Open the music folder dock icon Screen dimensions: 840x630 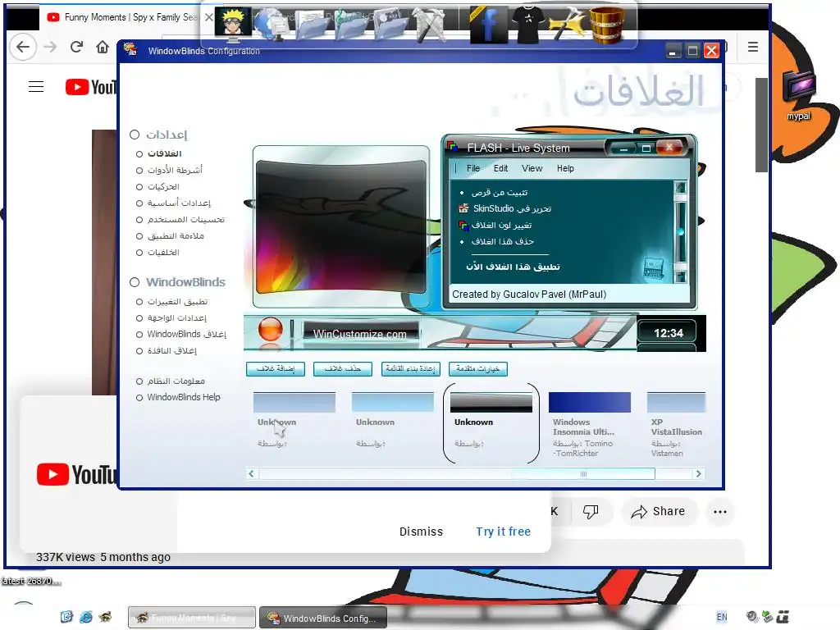[351, 25]
